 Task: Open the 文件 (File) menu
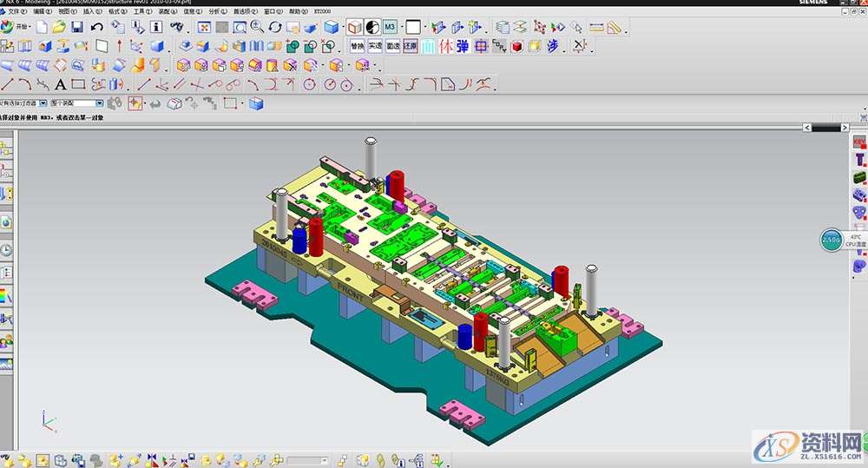pyautogui.click(x=16, y=12)
